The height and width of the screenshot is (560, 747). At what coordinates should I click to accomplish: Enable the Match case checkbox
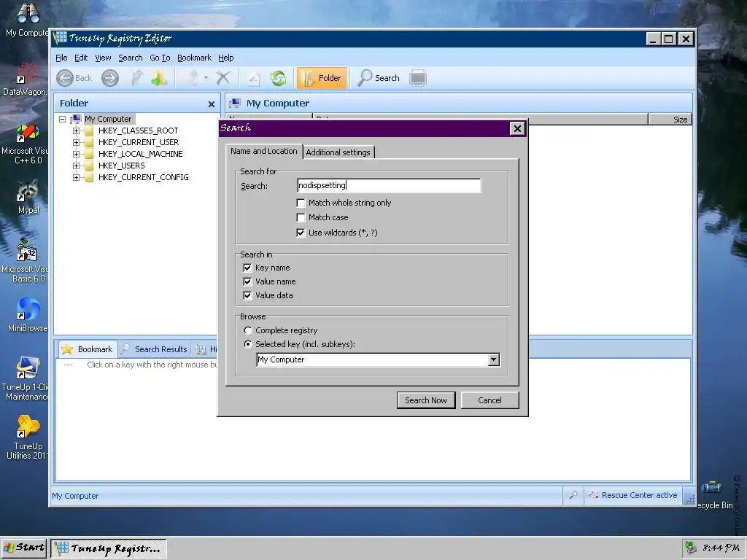coord(301,217)
